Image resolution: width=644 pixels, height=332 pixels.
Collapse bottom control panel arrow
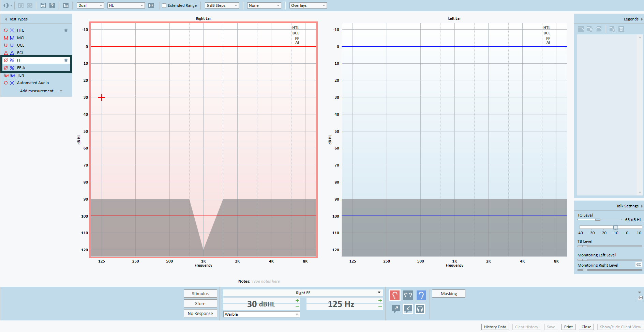(x=640, y=292)
